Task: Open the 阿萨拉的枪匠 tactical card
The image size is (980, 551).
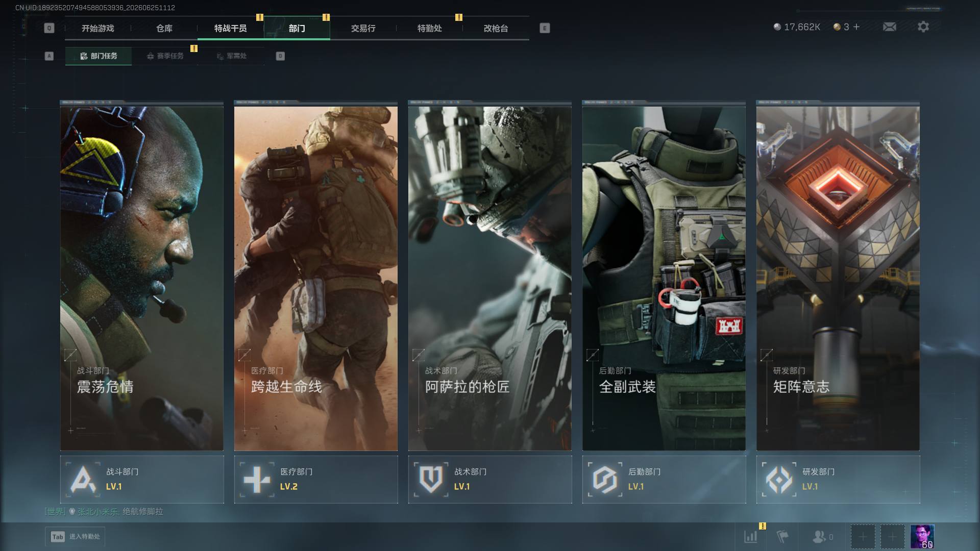Action: tap(490, 275)
